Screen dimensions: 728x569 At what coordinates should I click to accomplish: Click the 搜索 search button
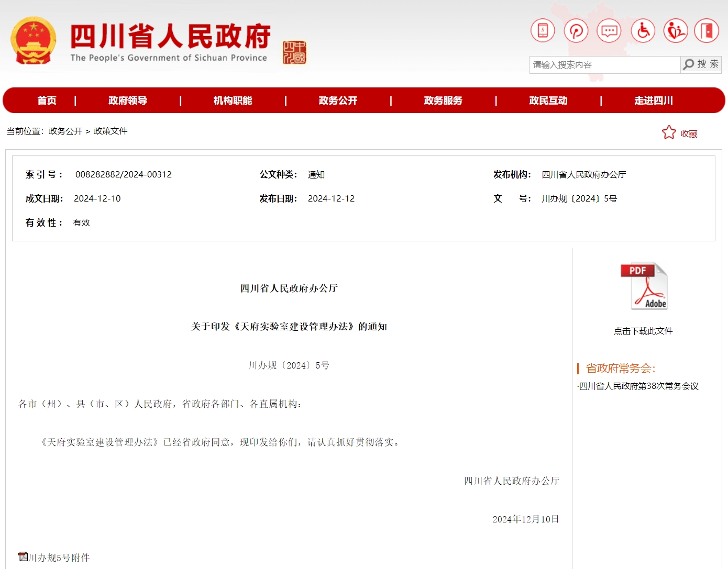click(701, 64)
